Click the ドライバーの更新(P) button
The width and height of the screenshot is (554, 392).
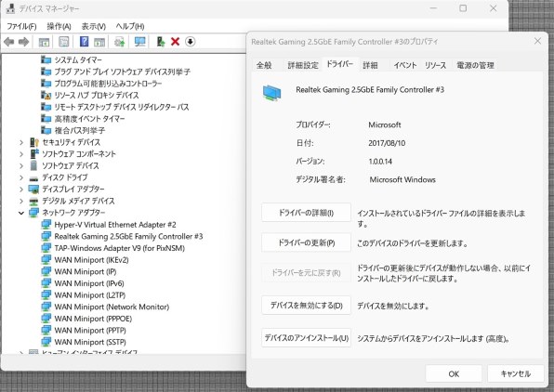(x=306, y=243)
